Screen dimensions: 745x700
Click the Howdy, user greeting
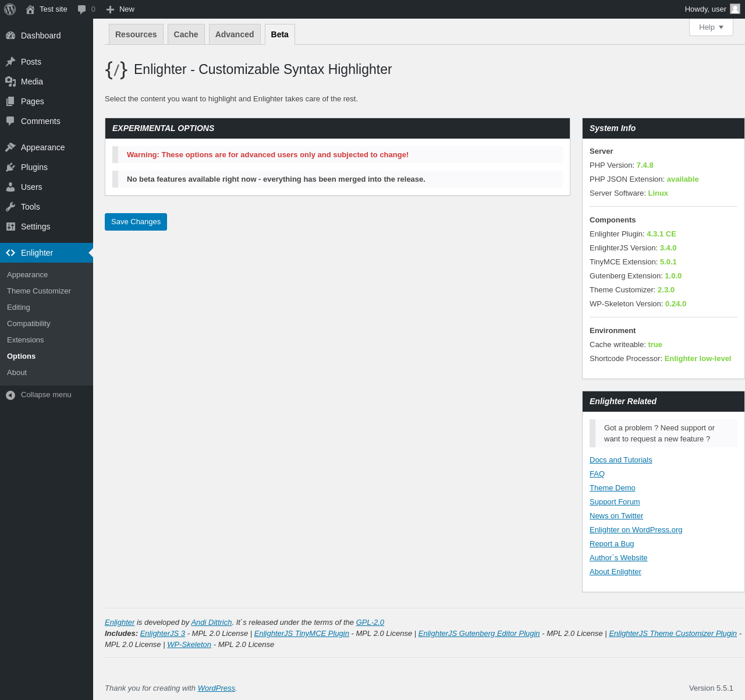pyautogui.click(x=705, y=9)
